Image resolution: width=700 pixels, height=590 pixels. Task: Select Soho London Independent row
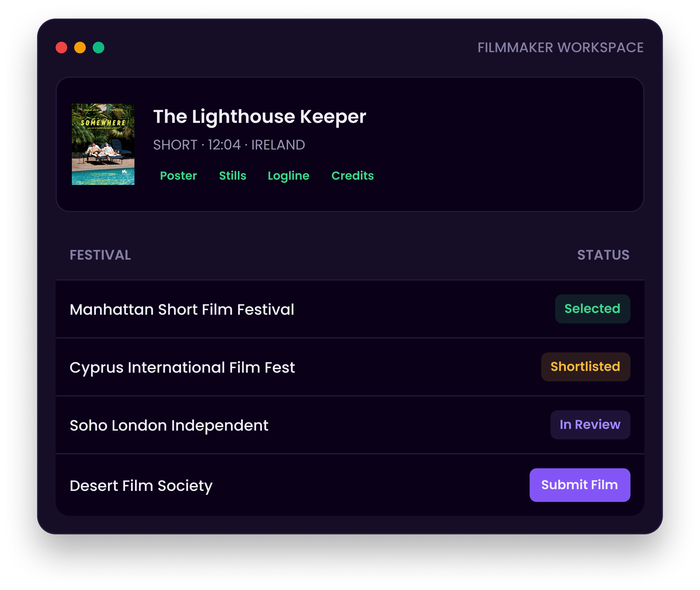coord(350,425)
